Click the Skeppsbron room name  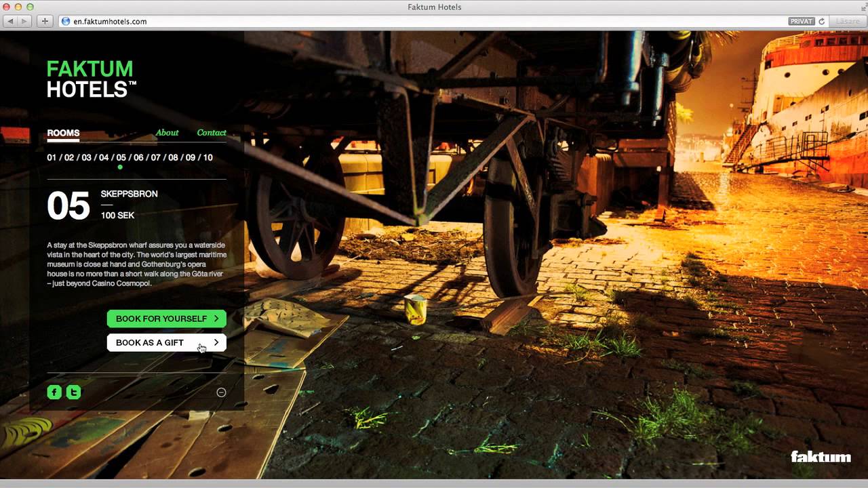coord(130,194)
